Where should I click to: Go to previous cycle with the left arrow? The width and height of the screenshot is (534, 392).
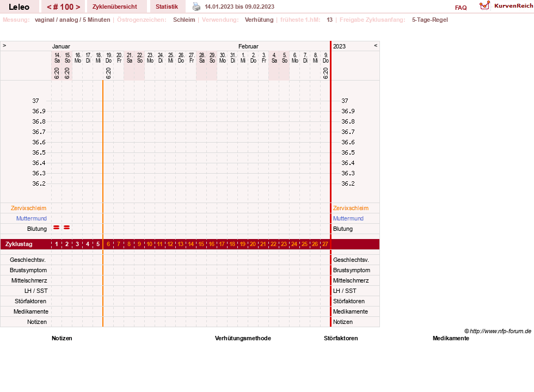(x=49, y=7)
